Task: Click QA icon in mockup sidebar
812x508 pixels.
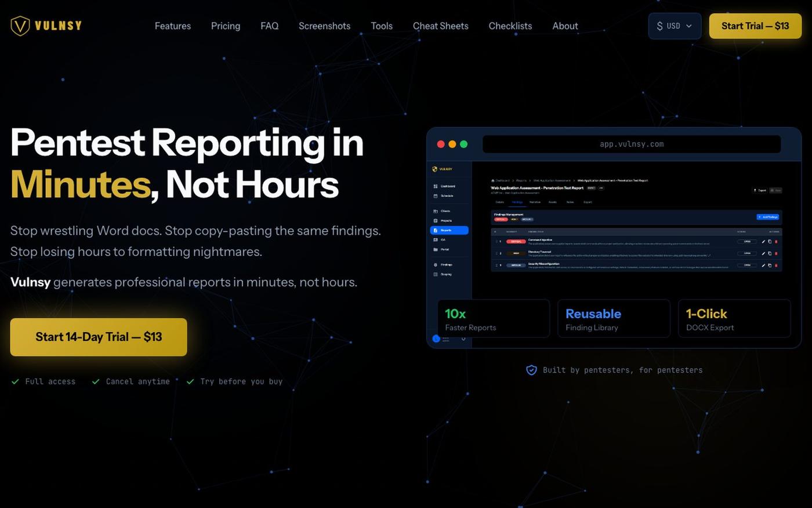Action: click(436, 240)
